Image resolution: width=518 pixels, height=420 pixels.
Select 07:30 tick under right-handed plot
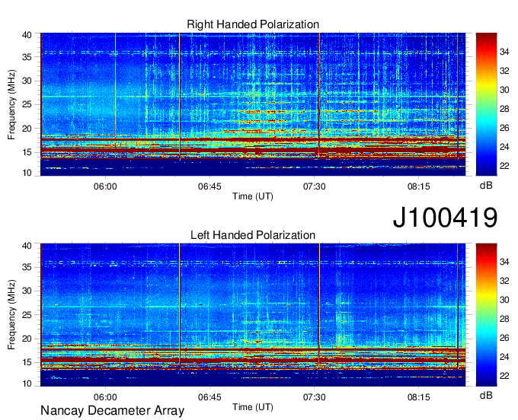coord(314,186)
